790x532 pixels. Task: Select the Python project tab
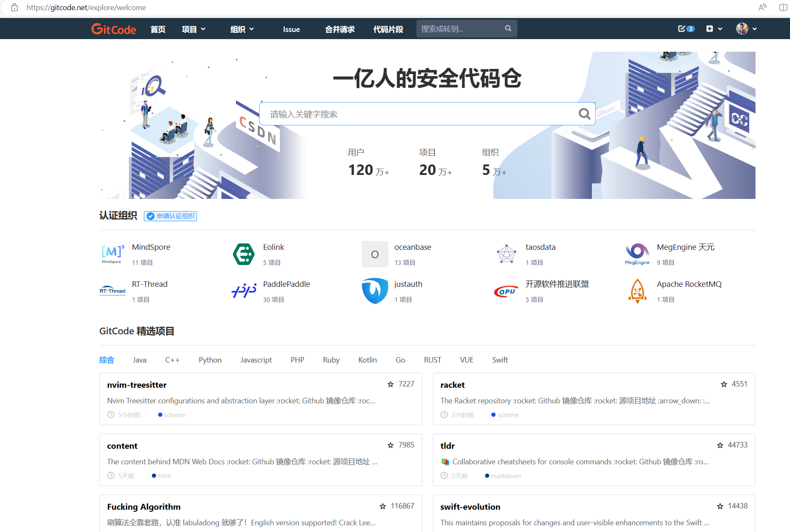click(x=210, y=360)
